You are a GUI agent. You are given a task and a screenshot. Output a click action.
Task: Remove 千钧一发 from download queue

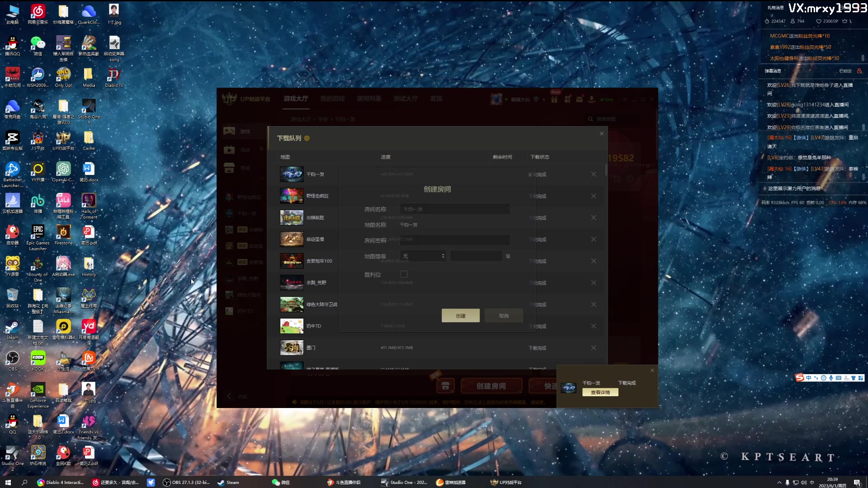(x=594, y=174)
